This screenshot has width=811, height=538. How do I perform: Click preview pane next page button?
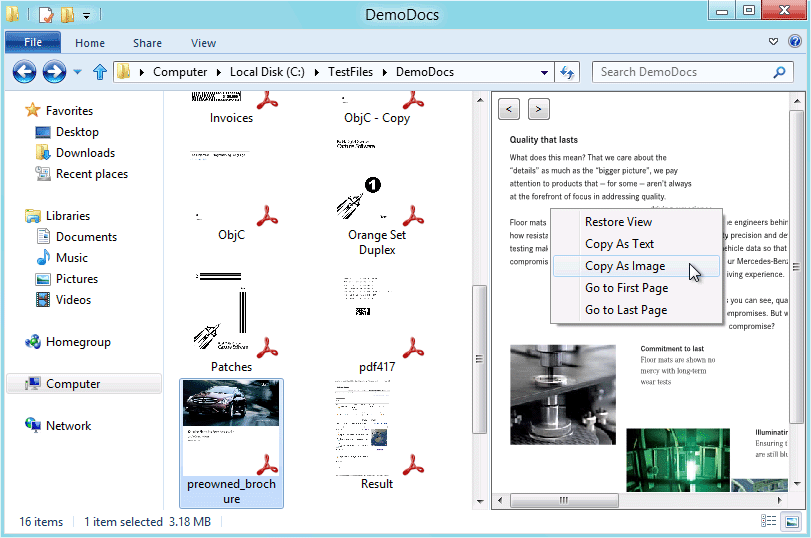tap(538, 109)
